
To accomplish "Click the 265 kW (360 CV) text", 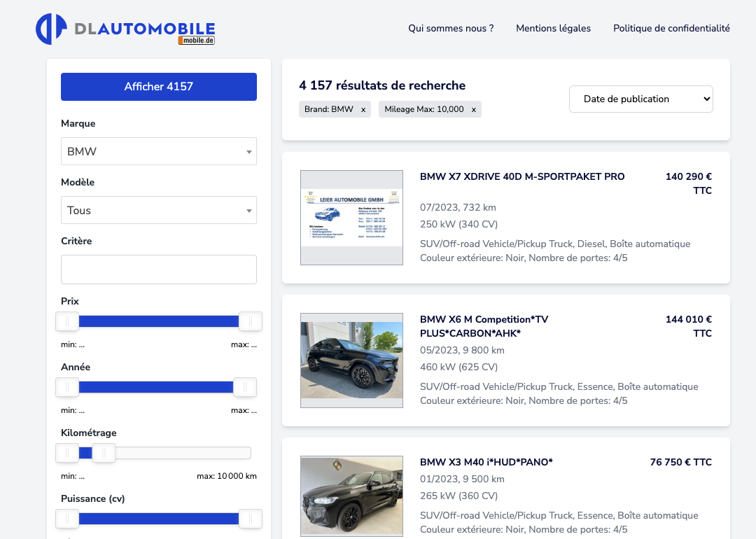I will pyautogui.click(x=459, y=496).
